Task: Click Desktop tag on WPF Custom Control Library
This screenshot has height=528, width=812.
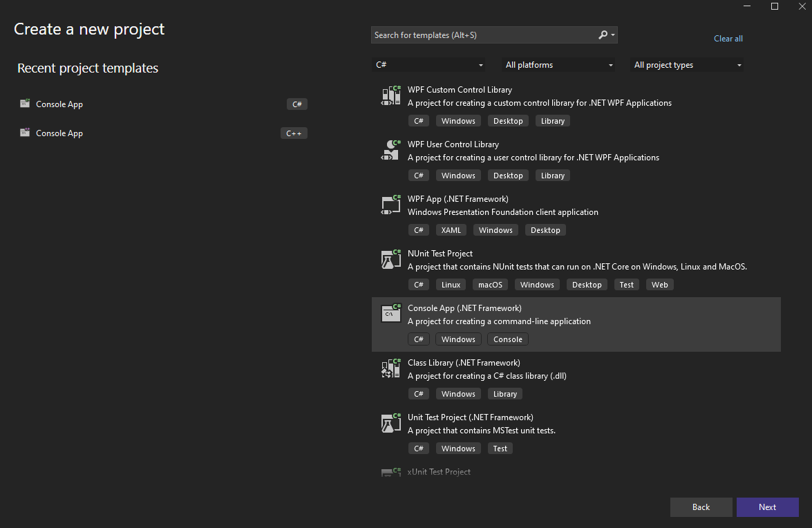Action: click(508, 121)
